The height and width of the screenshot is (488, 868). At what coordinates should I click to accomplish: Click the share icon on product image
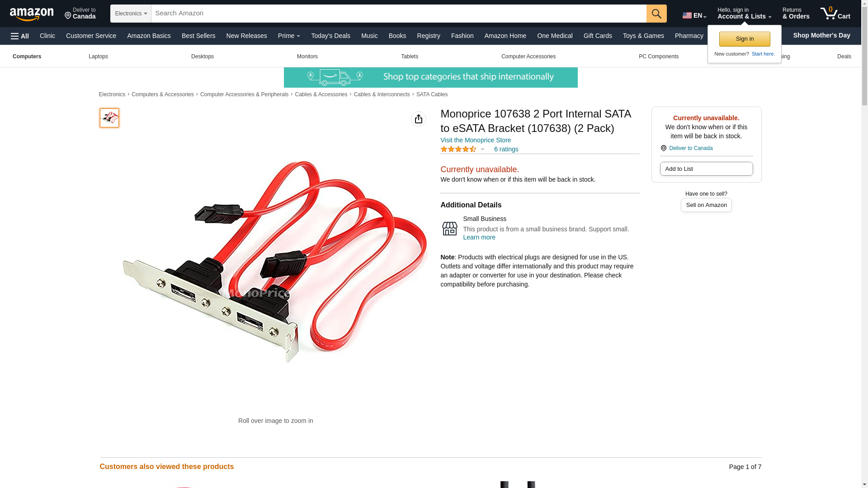tap(419, 119)
